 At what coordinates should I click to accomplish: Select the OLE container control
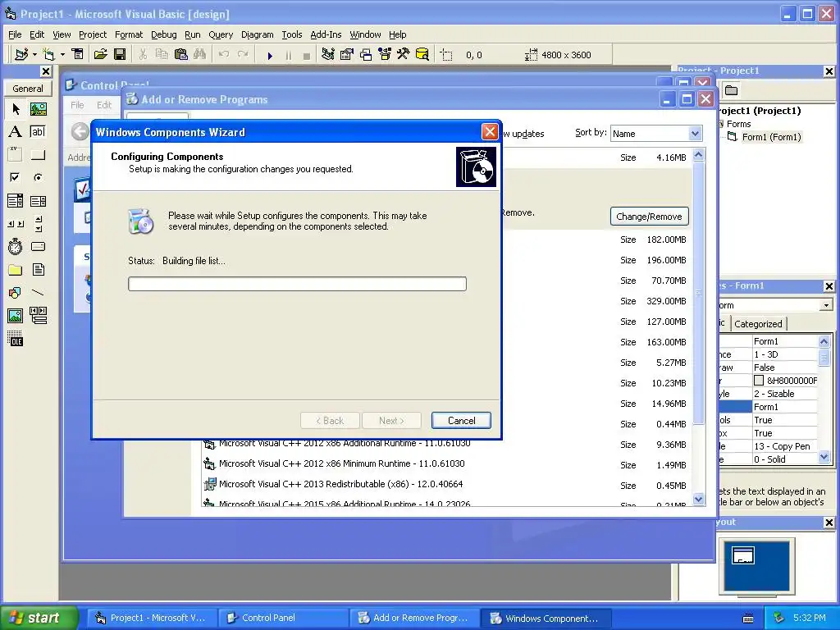click(x=16, y=339)
